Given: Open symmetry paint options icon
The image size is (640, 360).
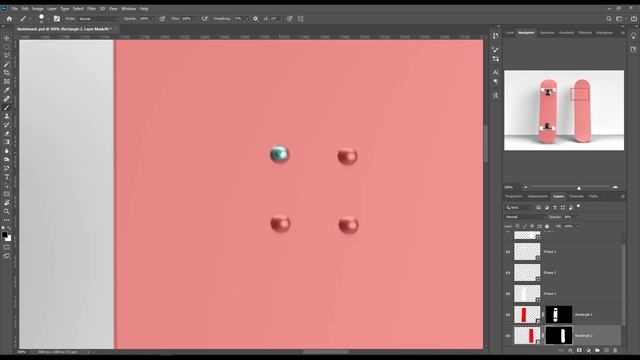Looking at the screenshot, I should pyautogui.click(x=301, y=19).
